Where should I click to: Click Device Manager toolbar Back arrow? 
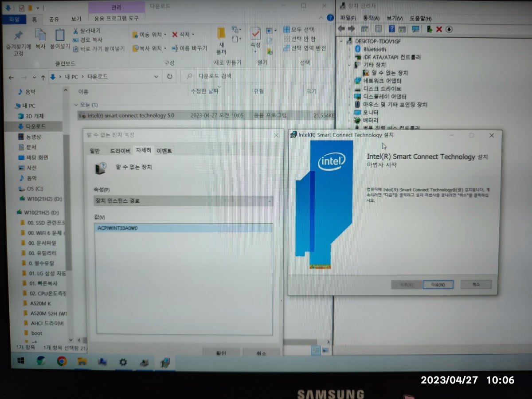click(x=341, y=29)
